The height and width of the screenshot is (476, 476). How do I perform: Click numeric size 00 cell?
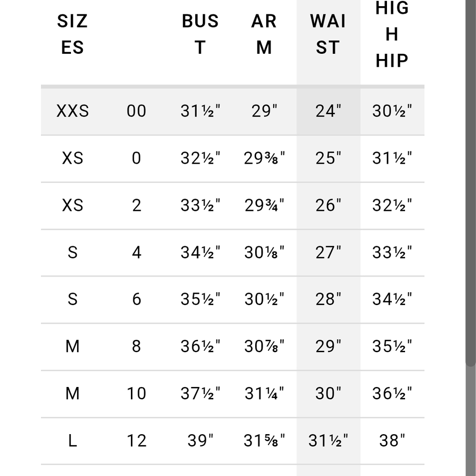(136, 111)
